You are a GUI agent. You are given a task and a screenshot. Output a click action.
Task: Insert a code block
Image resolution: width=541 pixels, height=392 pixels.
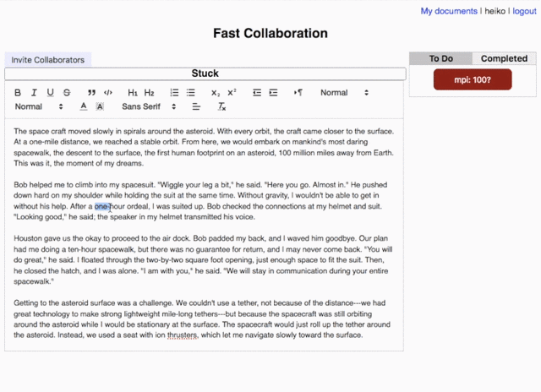(107, 92)
